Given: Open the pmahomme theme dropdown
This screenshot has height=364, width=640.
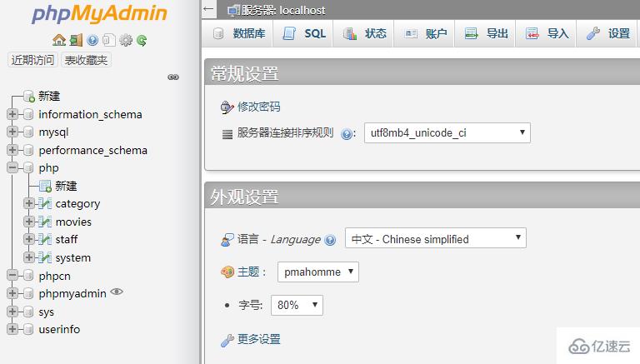Looking at the screenshot, I should point(318,272).
